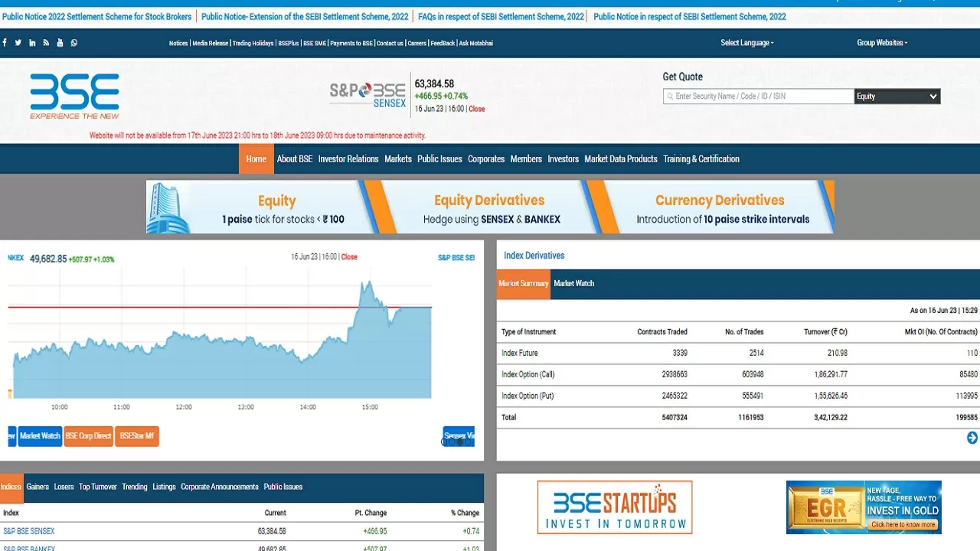Click the Equity Derivatives banner
Image resolution: width=980 pixels, height=551 pixels.
(490, 207)
